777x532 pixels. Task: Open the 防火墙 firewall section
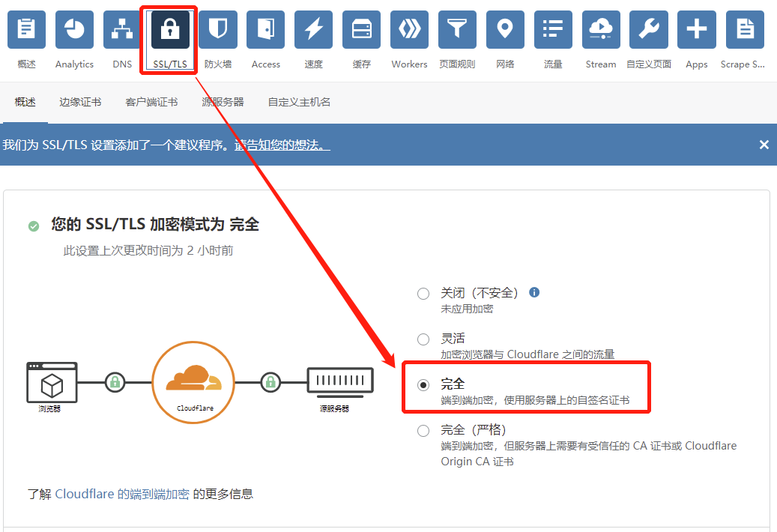coord(217,29)
